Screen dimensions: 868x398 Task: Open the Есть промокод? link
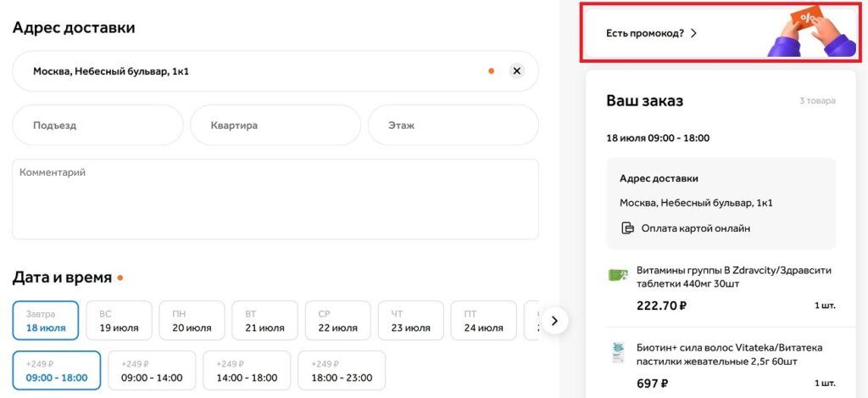click(x=652, y=33)
